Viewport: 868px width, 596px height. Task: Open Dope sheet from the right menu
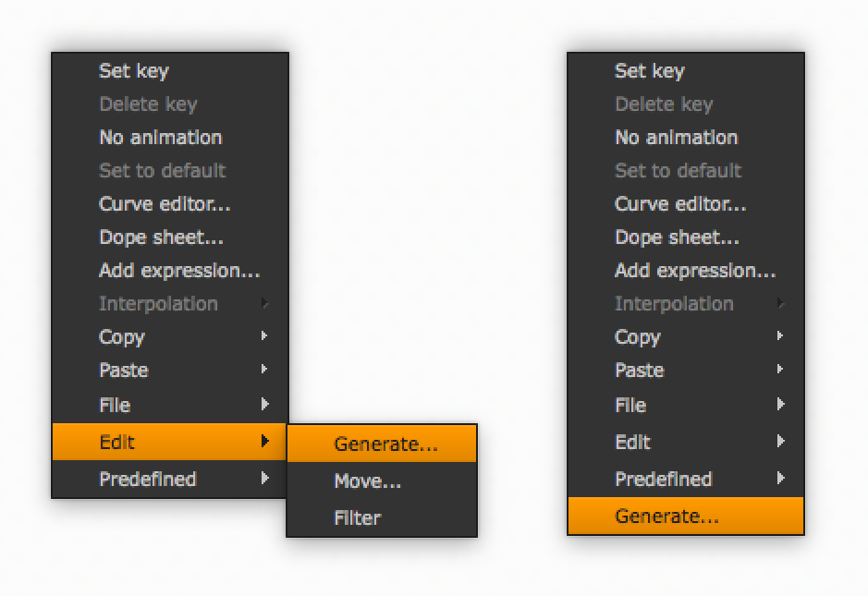[x=677, y=237]
